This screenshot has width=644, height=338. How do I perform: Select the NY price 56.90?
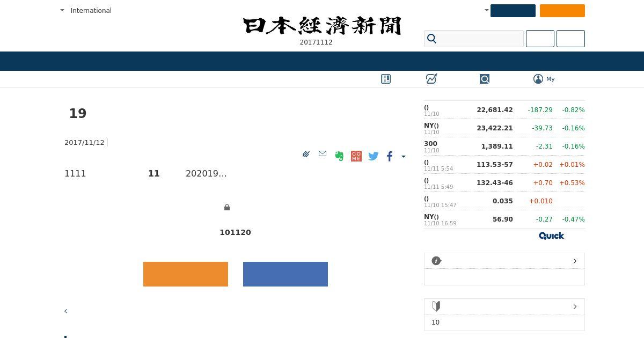[503, 219]
